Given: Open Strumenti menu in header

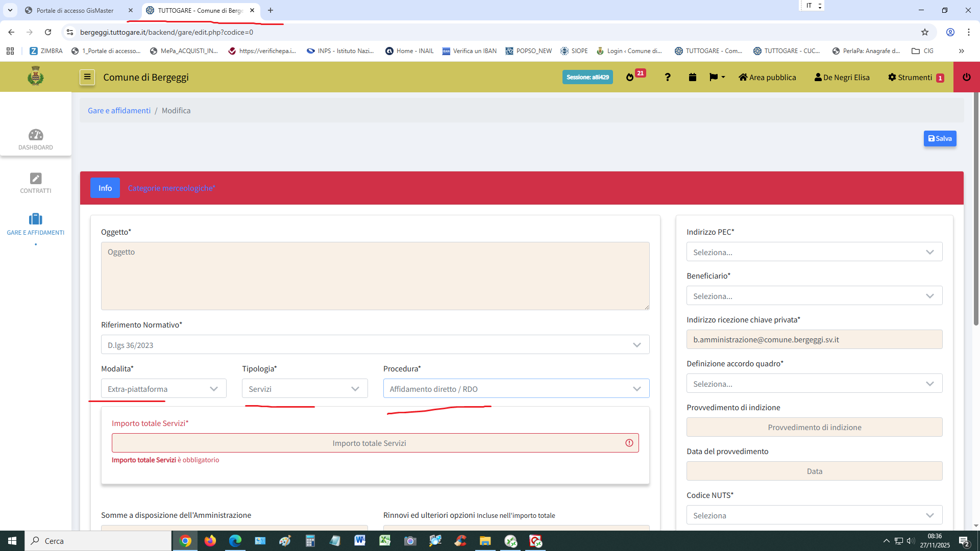Looking at the screenshot, I should 915,77.
